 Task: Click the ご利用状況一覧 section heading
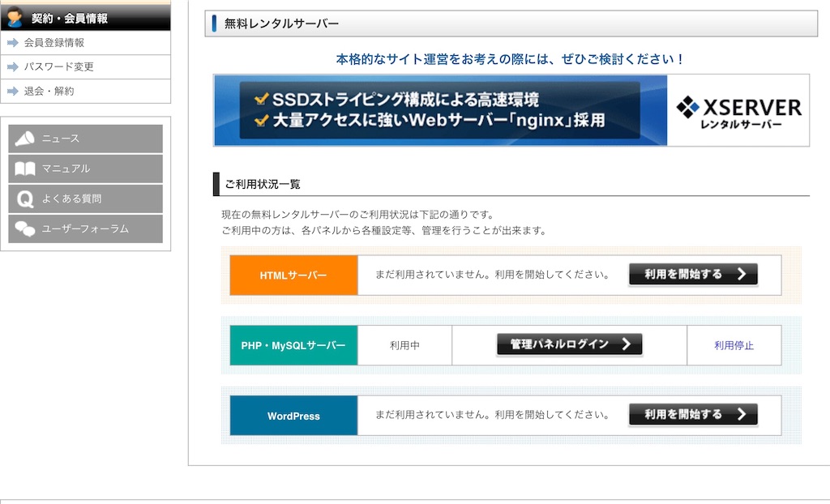pos(263,184)
